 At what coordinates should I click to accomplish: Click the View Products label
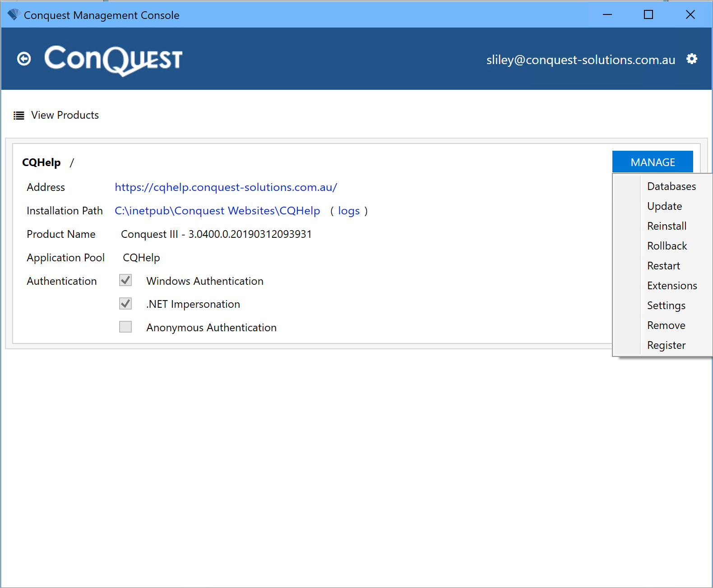coord(65,115)
